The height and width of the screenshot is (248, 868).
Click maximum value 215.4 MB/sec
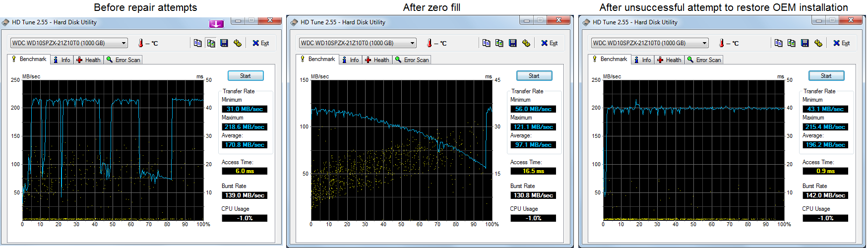pos(825,127)
